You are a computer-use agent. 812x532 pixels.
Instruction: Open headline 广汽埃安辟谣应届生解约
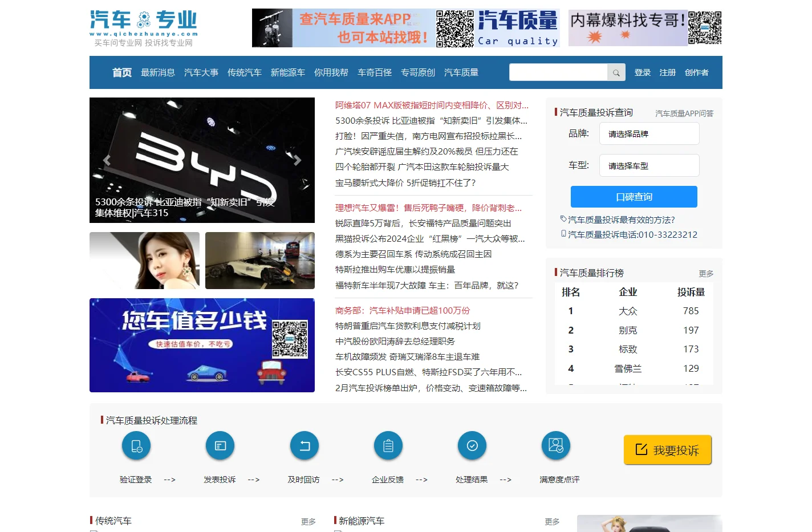coord(427,151)
